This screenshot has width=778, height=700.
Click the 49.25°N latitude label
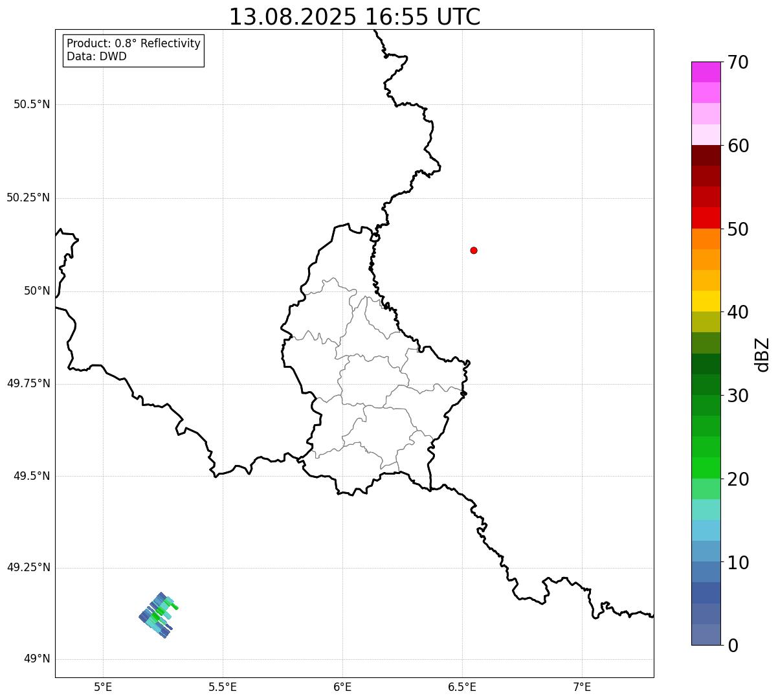click(28, 568)
